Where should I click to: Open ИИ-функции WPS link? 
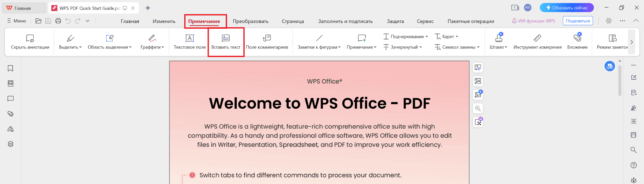point(533,21)
